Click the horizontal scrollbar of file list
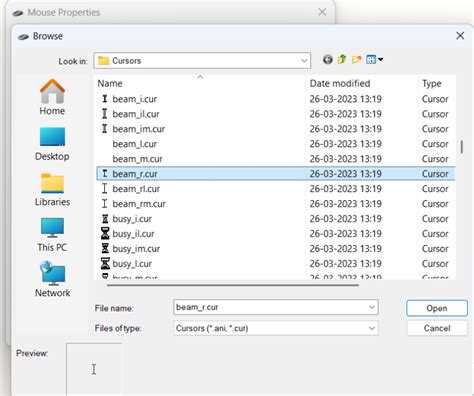 pyautogui.click(x=233, y=285)
